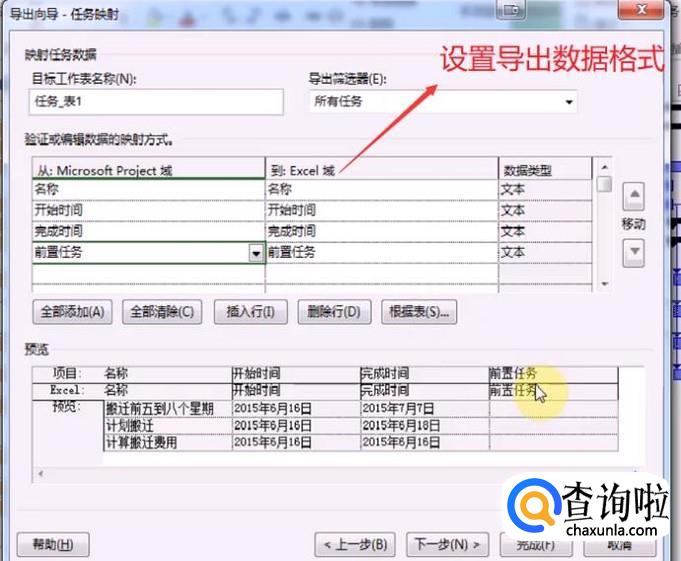Click data type 文本 in 完成时间 row
681x561 pixels.
click(x=545, y=231)
